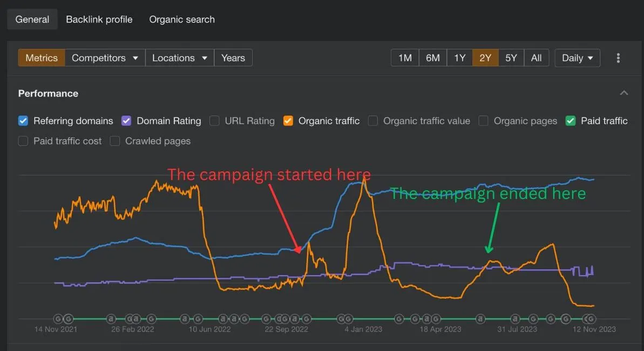Switch to the Backlink profile tab

coord(99,19)
